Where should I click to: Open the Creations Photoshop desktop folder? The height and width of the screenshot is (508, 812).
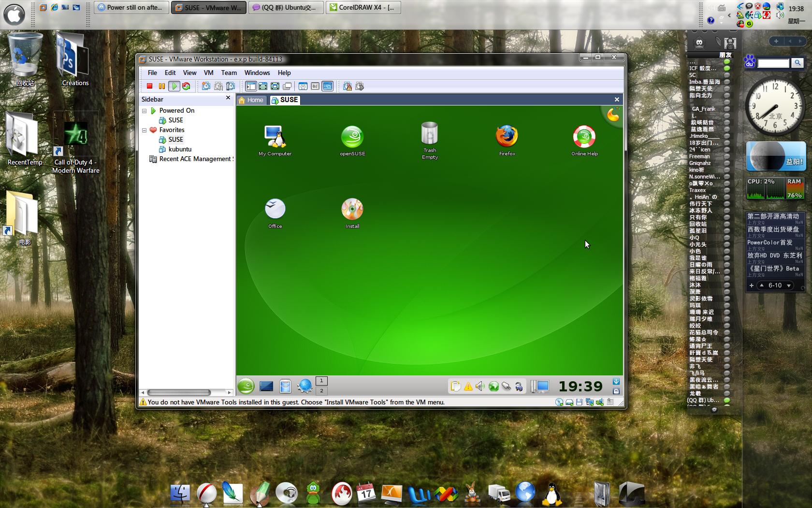[x=74, y=60]
